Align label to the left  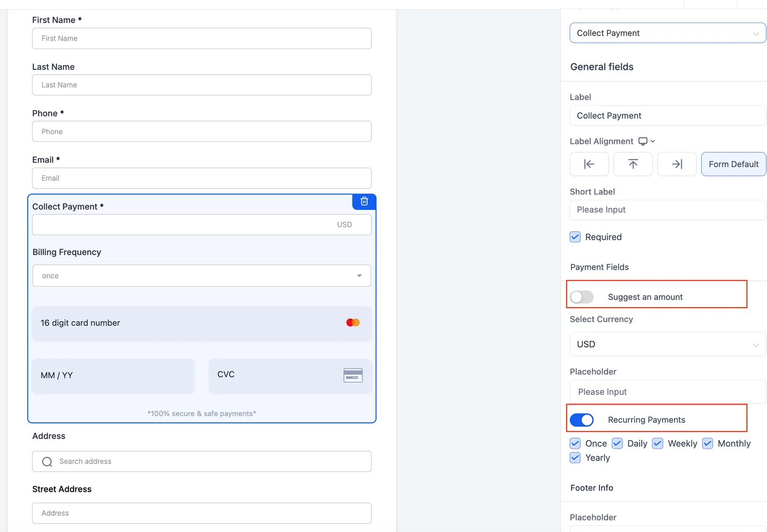(x=589, y=164)
